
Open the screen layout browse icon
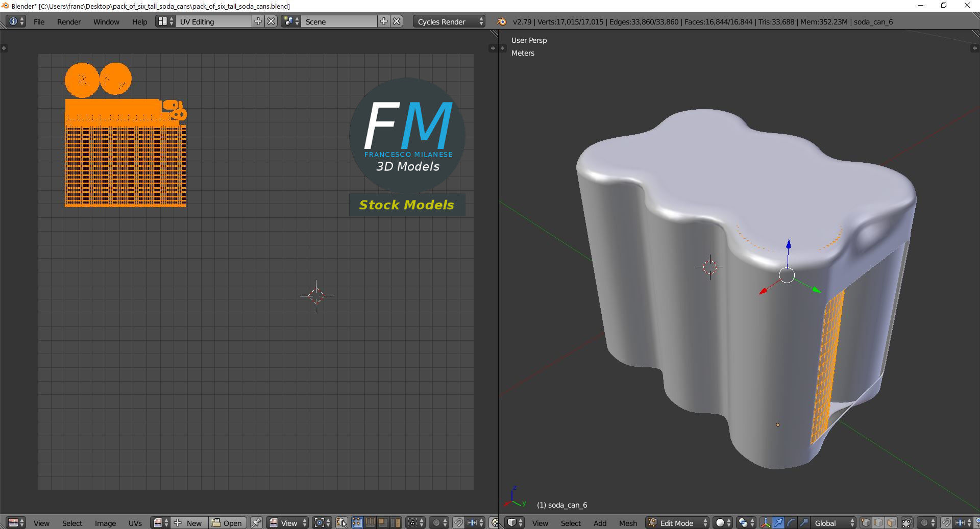(x=165, y=21)
